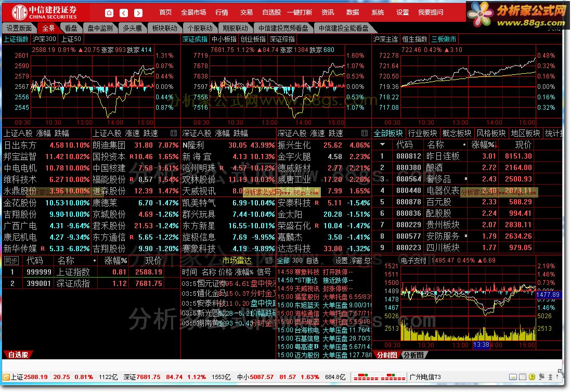The width and height of the screenshot is (571, 392).
Task: Open the 中信建投宽频看盘 tab
Action: 283,28
